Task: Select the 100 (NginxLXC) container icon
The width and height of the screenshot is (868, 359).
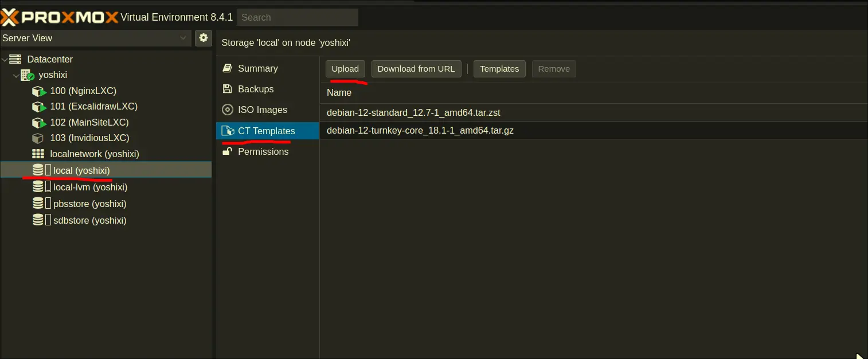Action: coord(39,91)
